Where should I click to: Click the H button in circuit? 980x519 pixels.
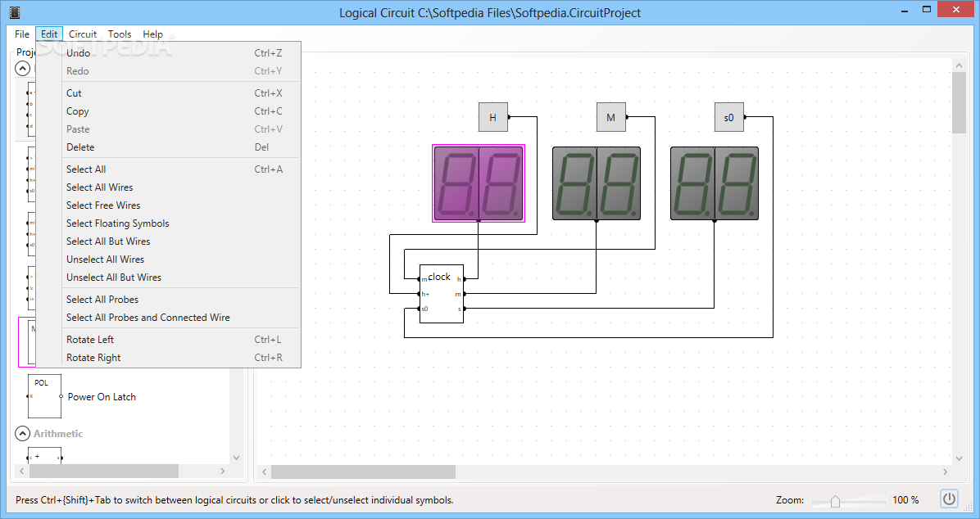click(493, 117)
